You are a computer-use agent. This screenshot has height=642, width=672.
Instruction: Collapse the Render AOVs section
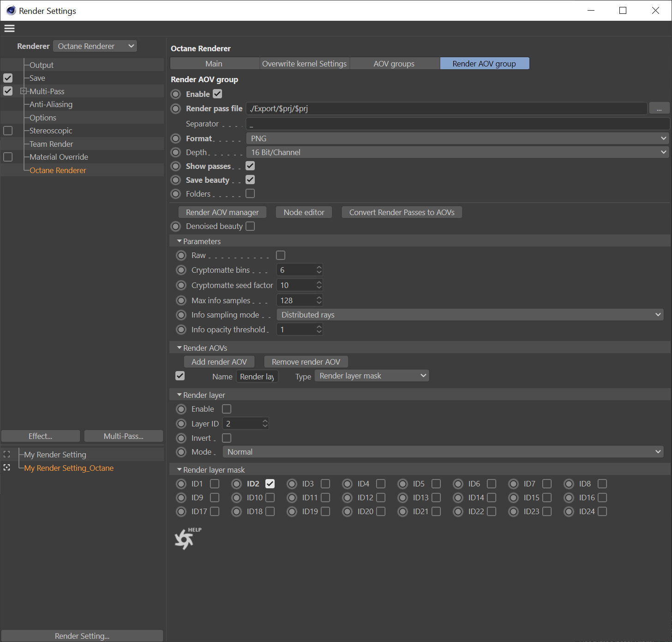[x=180, y=348]
